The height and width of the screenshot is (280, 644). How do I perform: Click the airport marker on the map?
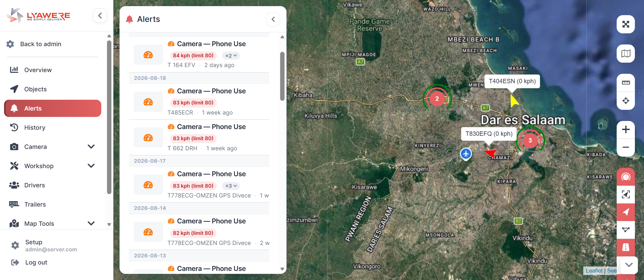(x=466, y=154)
